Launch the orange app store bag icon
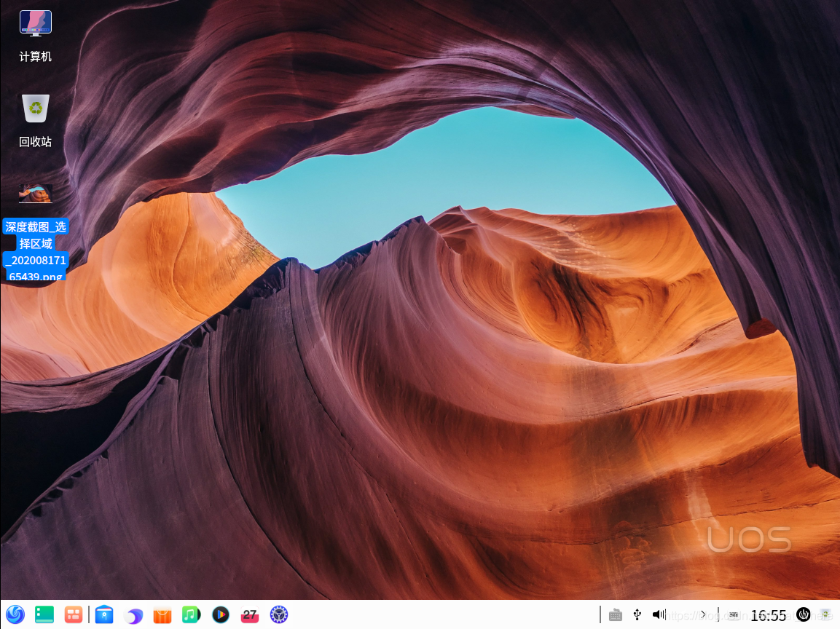840x629 pixels. 162,615
